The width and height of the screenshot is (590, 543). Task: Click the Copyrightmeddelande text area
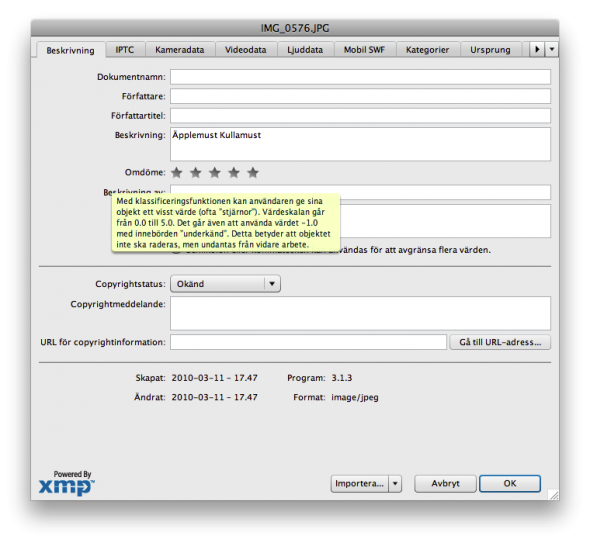tap(360, 313)
